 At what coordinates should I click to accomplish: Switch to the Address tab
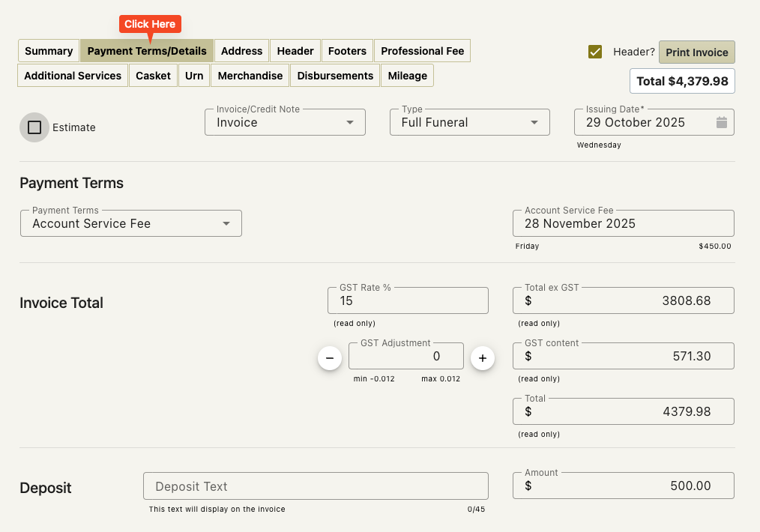pos(241,51)
